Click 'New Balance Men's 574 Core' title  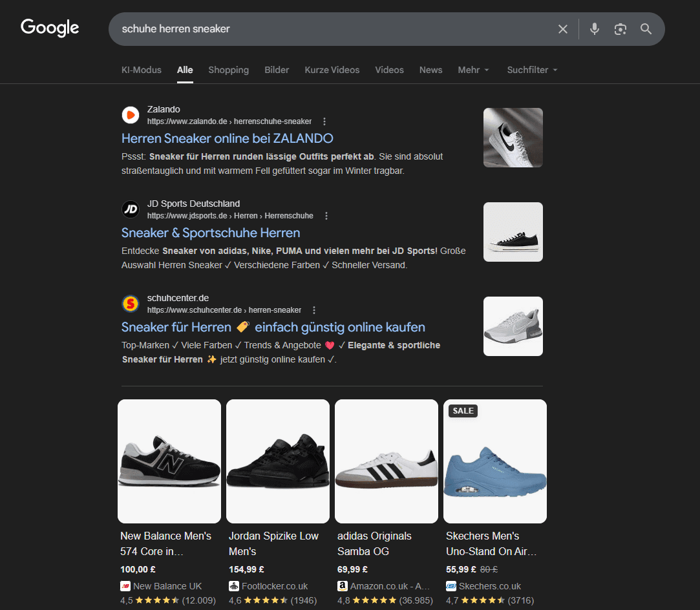pyautogui.click(x=165, y=543)
